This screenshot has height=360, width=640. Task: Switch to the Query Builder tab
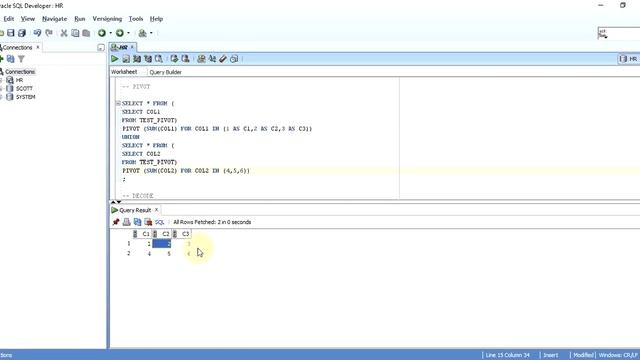(165, 72)
